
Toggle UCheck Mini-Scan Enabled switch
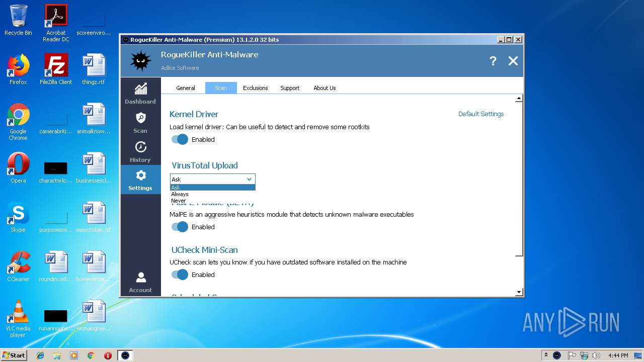tap(180, 275)
